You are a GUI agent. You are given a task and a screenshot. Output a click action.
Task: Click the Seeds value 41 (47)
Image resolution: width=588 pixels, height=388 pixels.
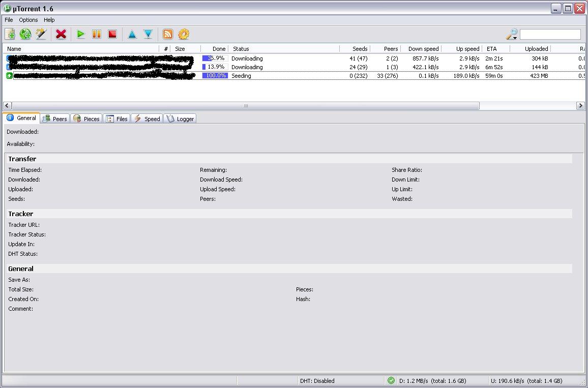click(x=358, y=58)
